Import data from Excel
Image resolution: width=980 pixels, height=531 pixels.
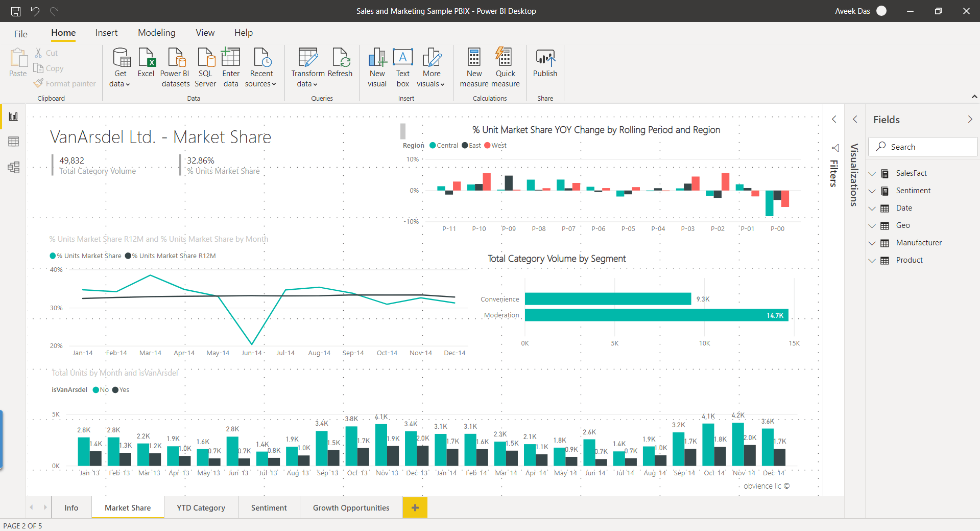pyautogui.click(x=146, y=62)
